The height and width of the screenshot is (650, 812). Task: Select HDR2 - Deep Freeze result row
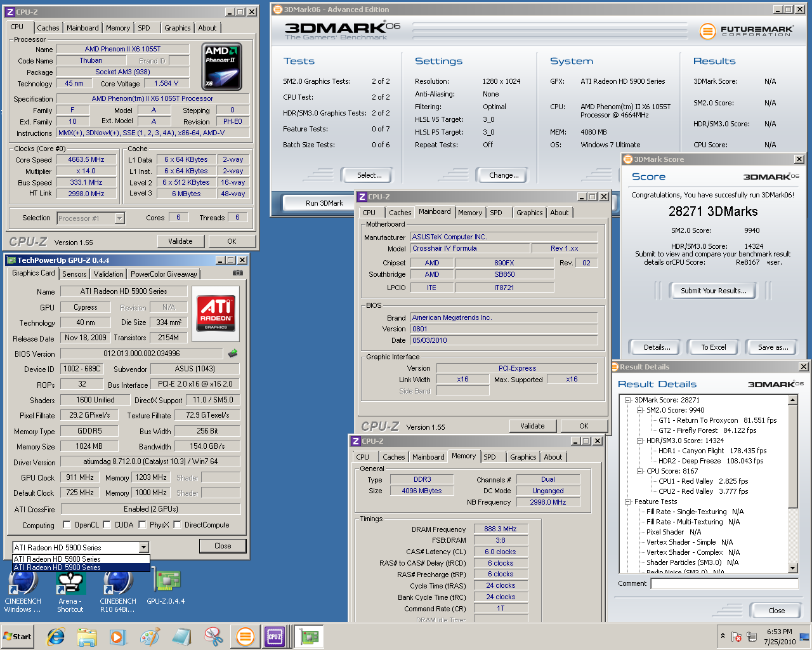(710, 461)
